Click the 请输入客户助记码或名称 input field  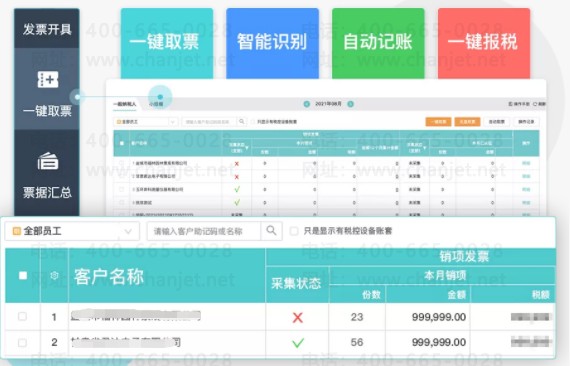(204, 231)
